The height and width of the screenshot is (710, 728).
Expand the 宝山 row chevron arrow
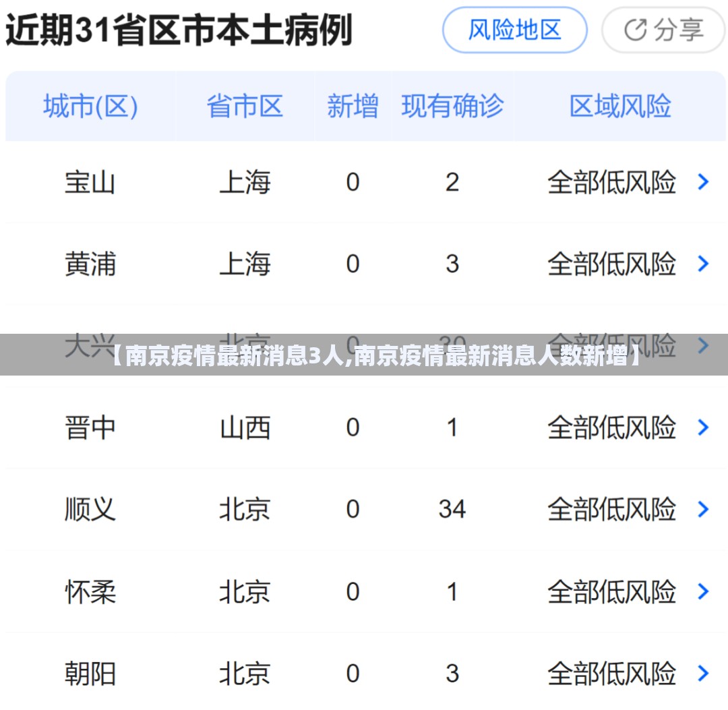pos(703,181)
